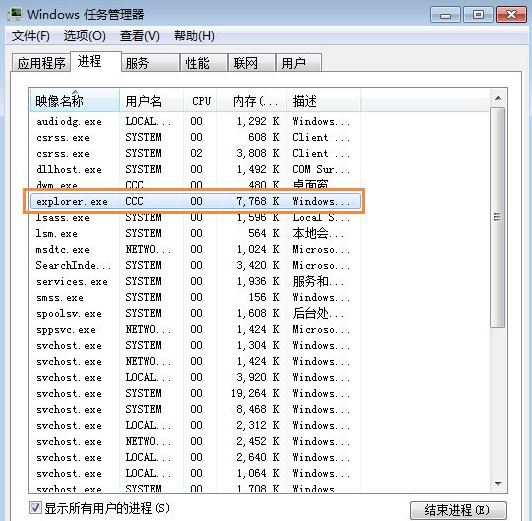
Task: Select the explorer.exe process
Action: (x=195, y=201)
